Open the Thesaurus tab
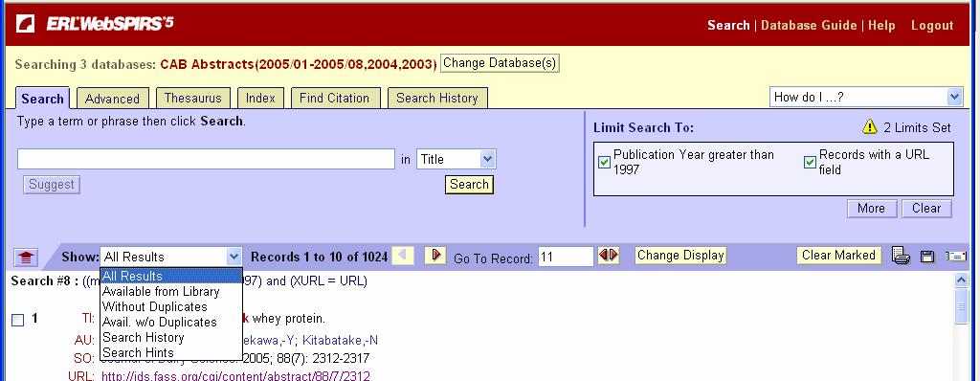The height and width of the screenshot is (381, 980). click(192, 99)
